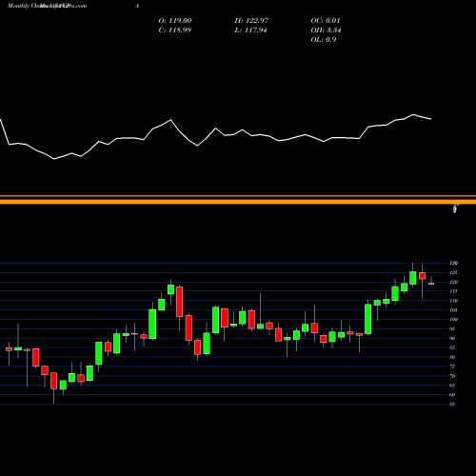The height and width of the screenshot is (476, 476).
Task: Click the 65 price axis label
Action: tap(452, 386)
